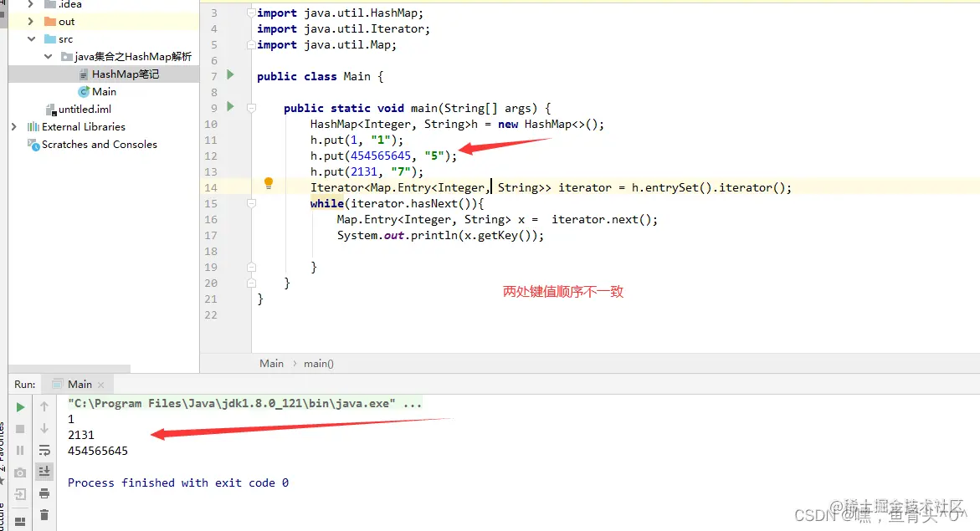Viewport: 980px width, 531px height.
Task: Click the Print console icon
Action: click(x=44, y=493)
